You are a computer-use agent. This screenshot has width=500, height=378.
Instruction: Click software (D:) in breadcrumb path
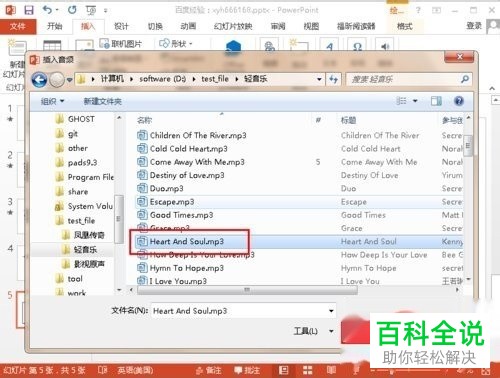pos(163,79)
